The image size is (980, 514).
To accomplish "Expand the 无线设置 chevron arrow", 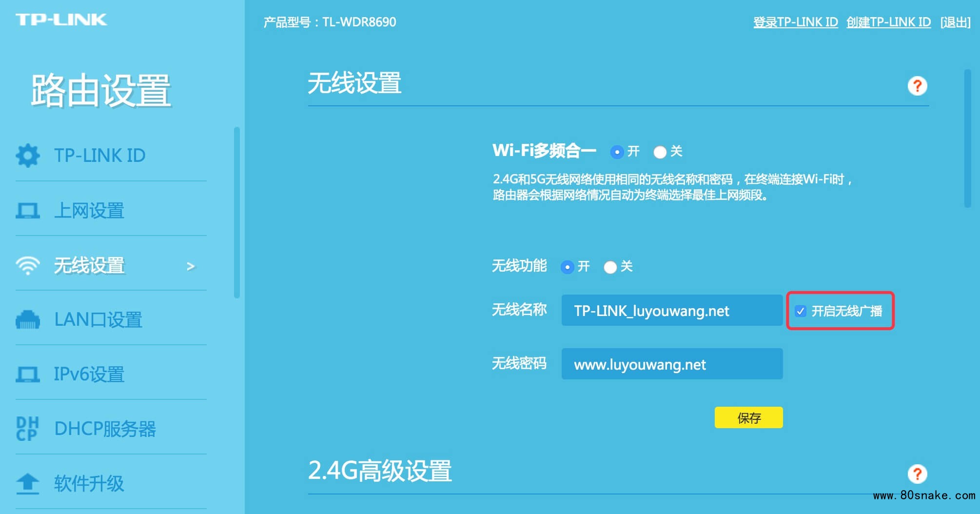I will (x=191, y=266).
